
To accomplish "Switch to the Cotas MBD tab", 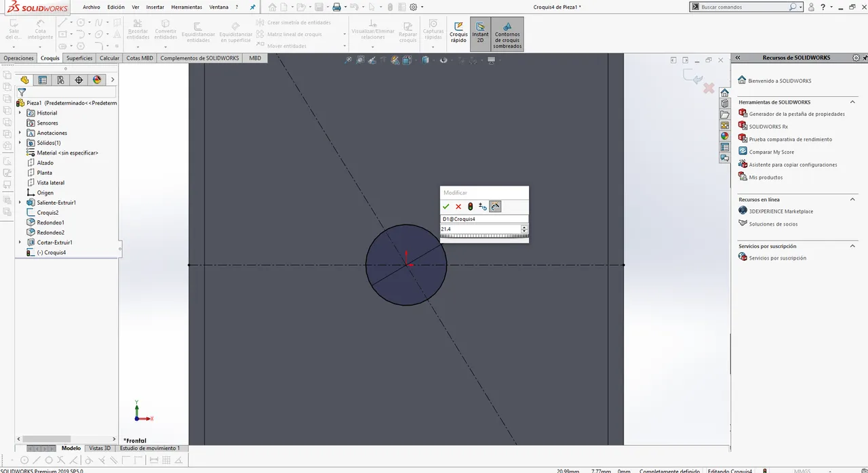I will 140,58.
